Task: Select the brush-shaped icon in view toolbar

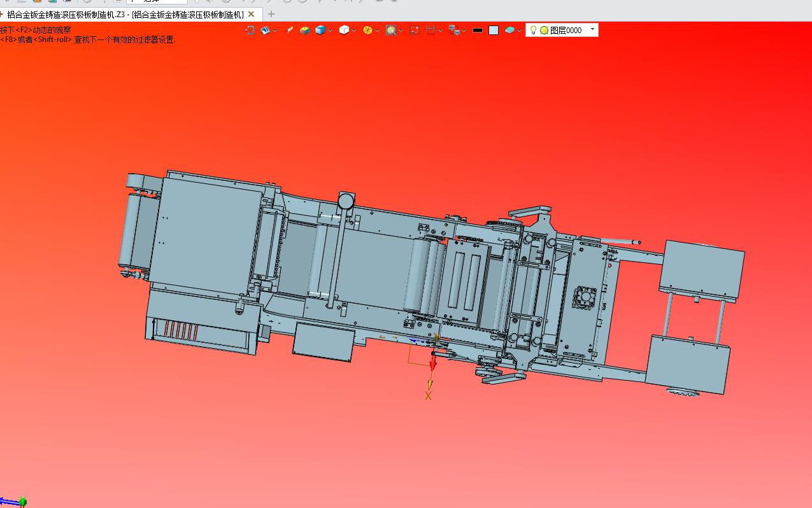Action: [290, 30]
